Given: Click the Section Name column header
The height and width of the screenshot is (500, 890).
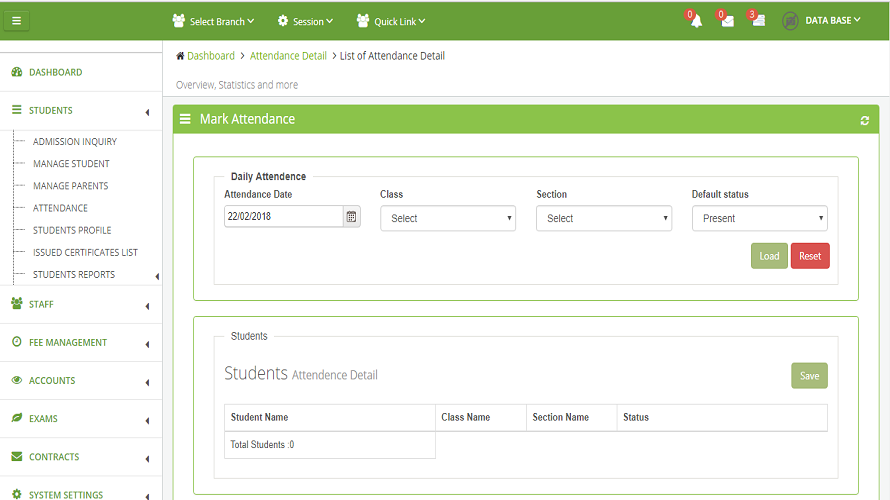Looking at the screenshot, I should (x=572, y=417).
